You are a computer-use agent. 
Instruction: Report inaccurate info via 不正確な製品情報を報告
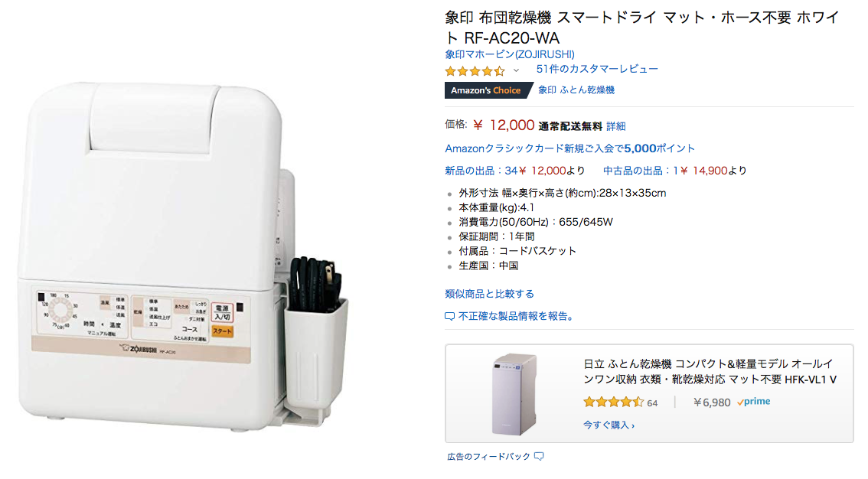point(517,316)
